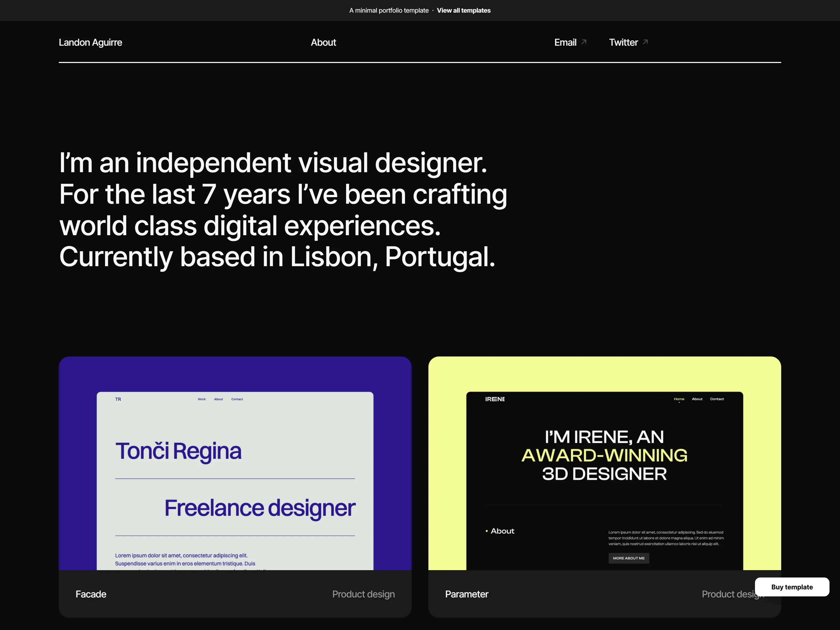
Task: Click the arrow icon beside Twitter
Action: point(645,42)
